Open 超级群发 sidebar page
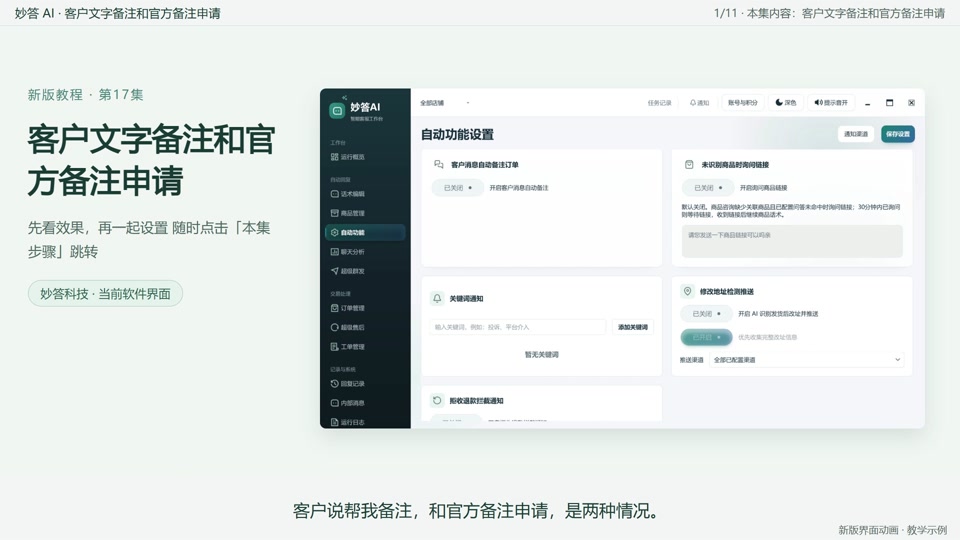 348,271
